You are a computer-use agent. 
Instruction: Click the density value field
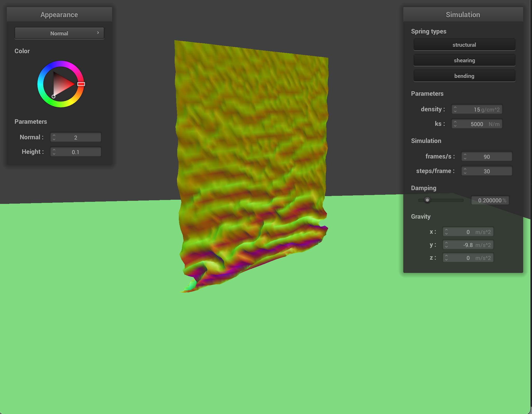(x=477, y=109)
